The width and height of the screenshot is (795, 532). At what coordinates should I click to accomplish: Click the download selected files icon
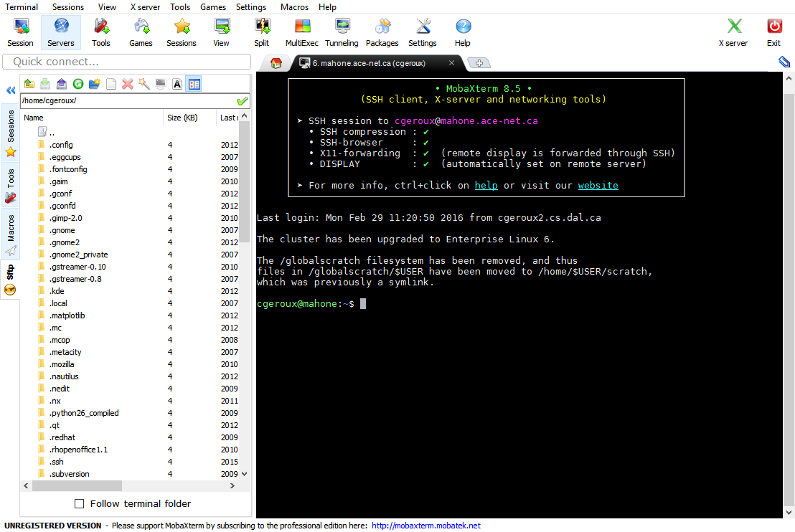(x=46, y=84)
